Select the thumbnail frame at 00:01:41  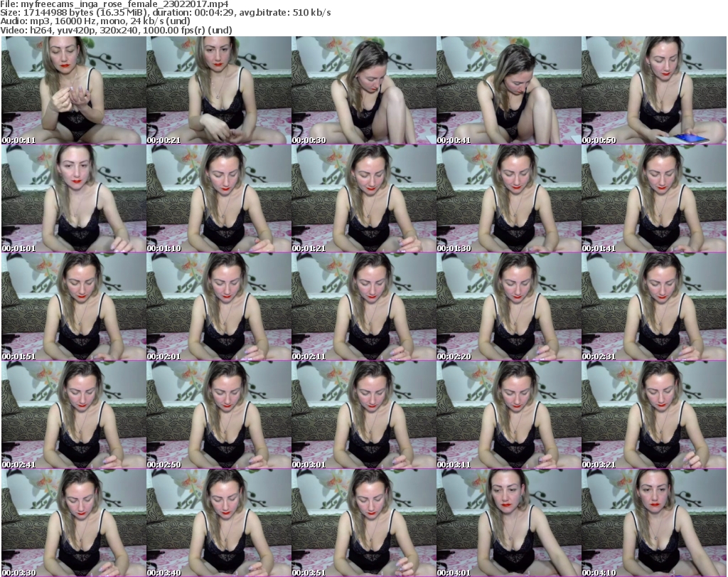[x=653, y=198]
